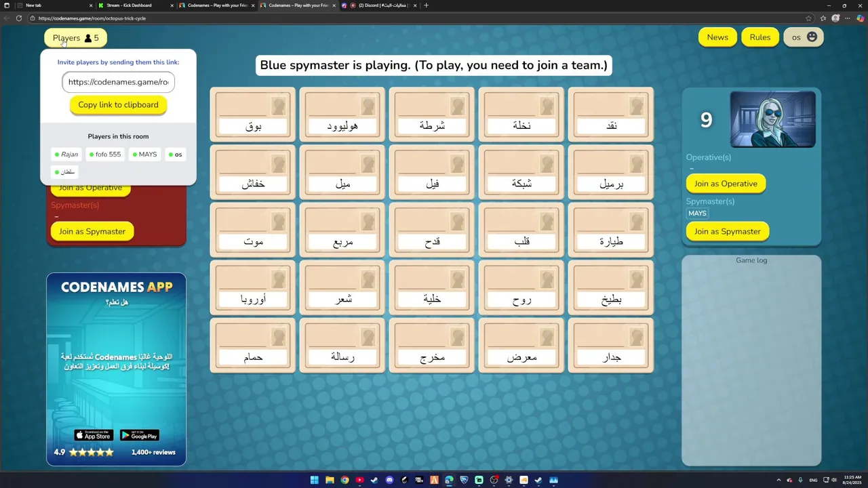Close the Stream - Kick Dashboard tab
868x488 pixels.
click(x=172, y=5)
